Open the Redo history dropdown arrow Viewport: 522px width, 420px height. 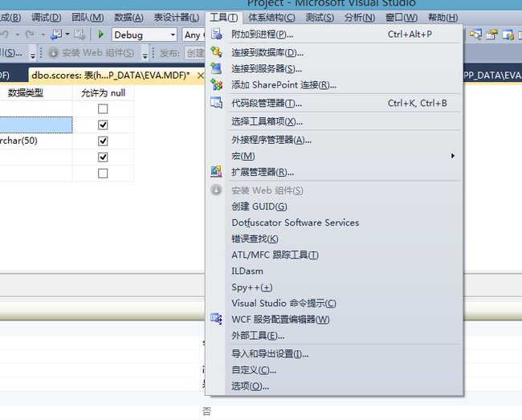43,35
